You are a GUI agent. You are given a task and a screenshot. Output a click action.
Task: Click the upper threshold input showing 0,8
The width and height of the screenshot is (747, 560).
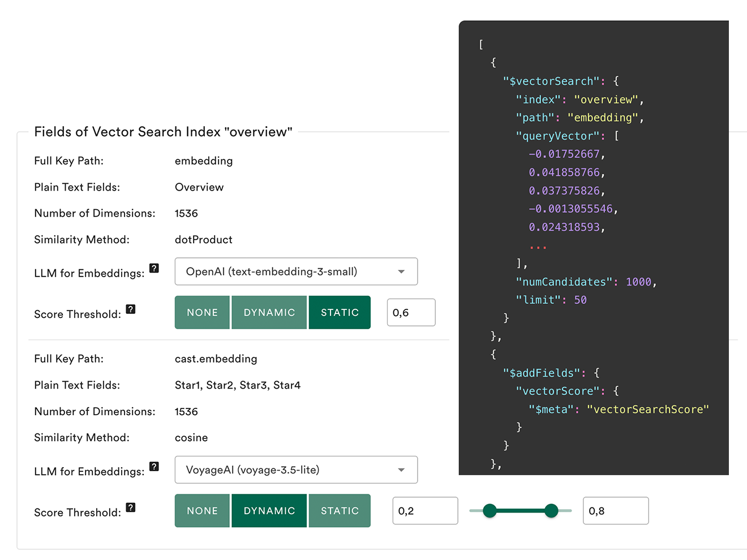coord(616,511)
